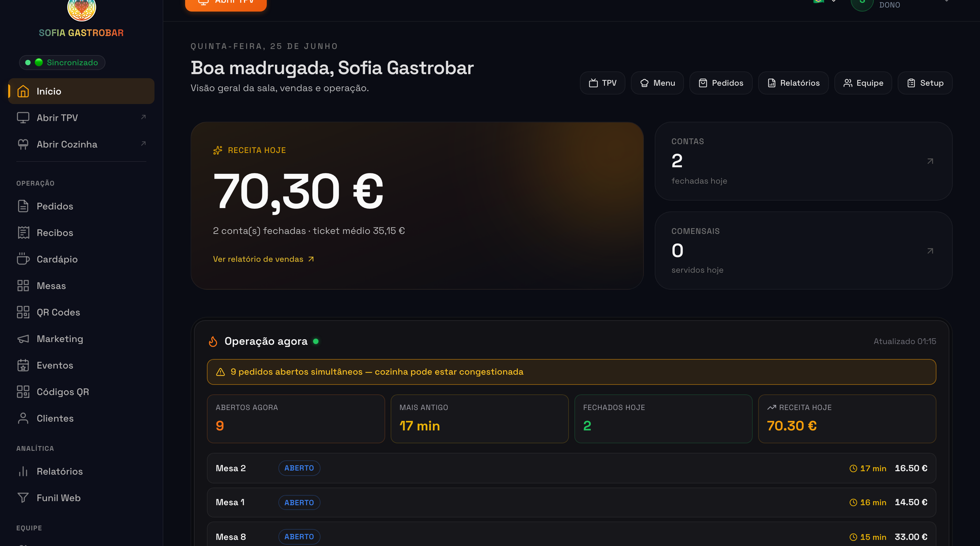Click the orange Abrir TPV top button
Viewport: 980px width, 546px height.
226,4
